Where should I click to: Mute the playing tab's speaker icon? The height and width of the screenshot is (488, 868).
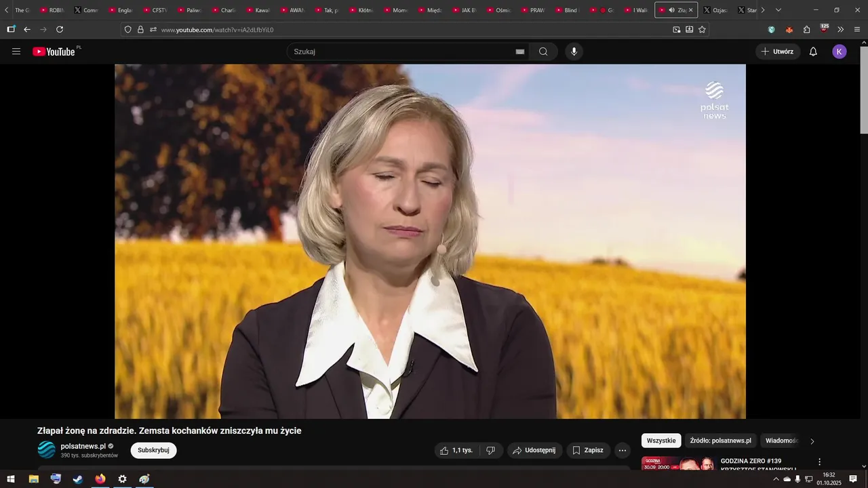click(x=671, y=10)
